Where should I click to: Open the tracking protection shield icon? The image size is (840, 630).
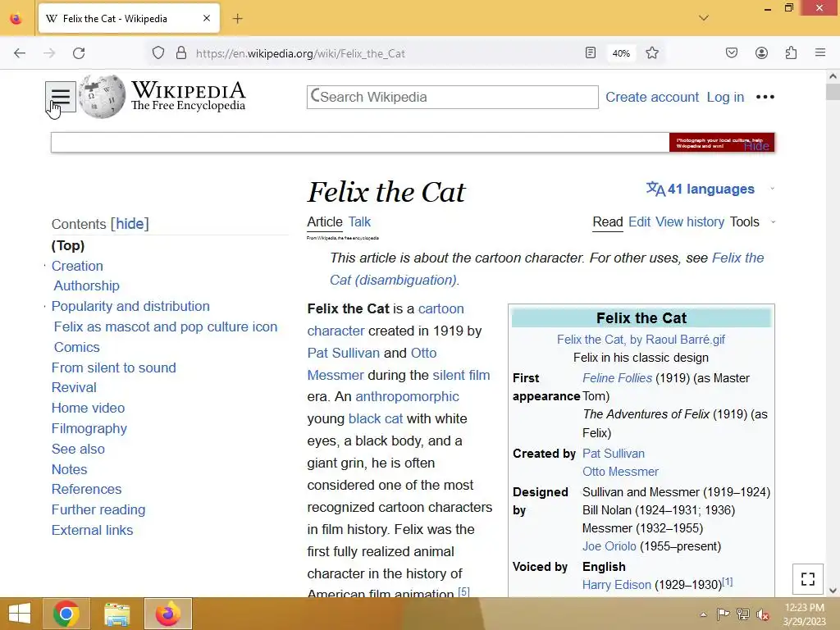click(x=158, y=53)
